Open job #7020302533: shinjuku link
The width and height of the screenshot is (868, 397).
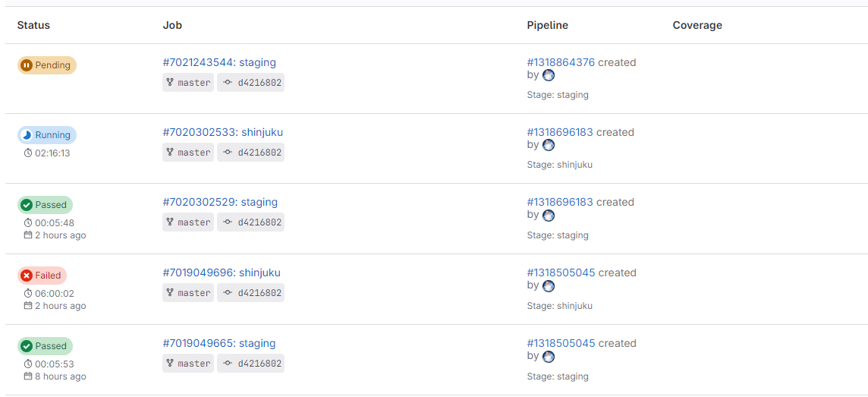pos(223,132)
